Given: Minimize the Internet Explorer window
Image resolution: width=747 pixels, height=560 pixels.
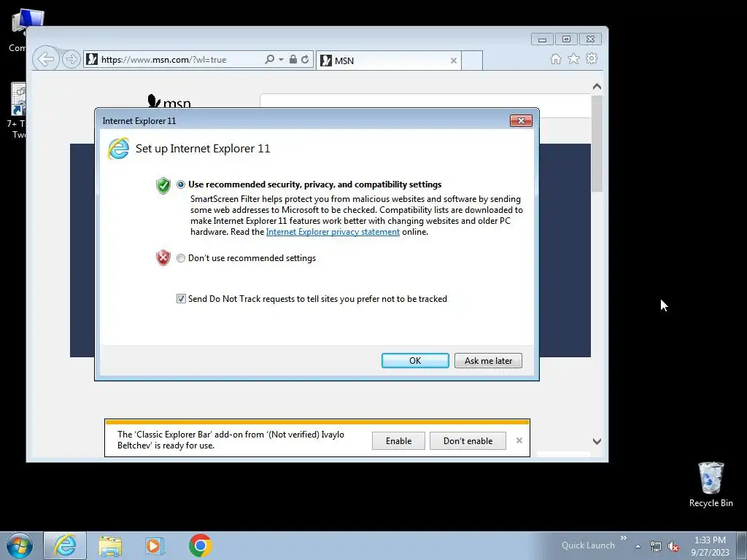Looking at the screenshot, I should tap(542, 39).
